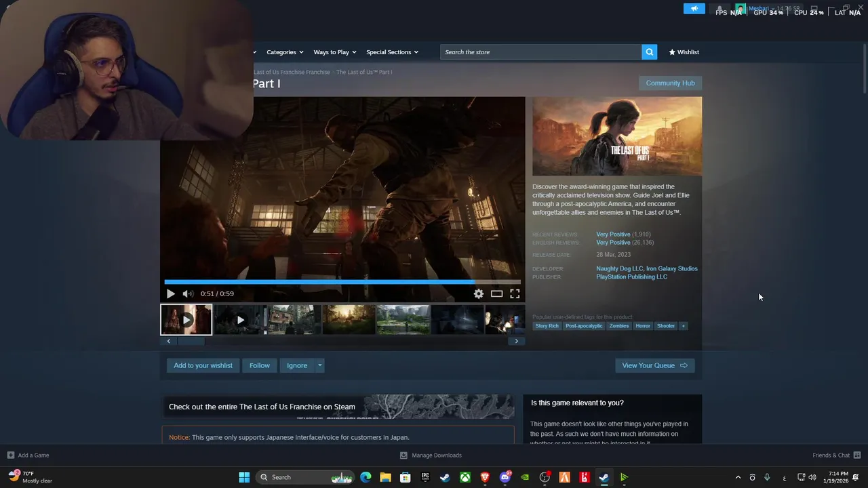Follow this game

tap(259, 365)
